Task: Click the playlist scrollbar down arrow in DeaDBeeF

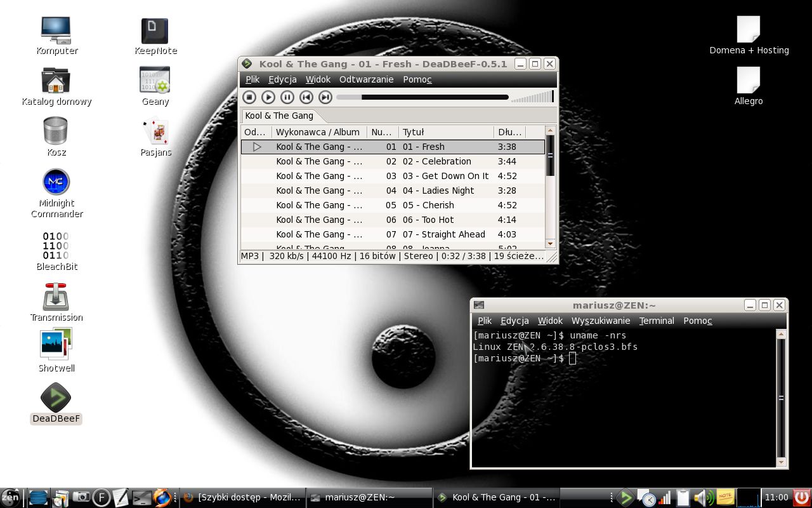Action: coord(550,244)
